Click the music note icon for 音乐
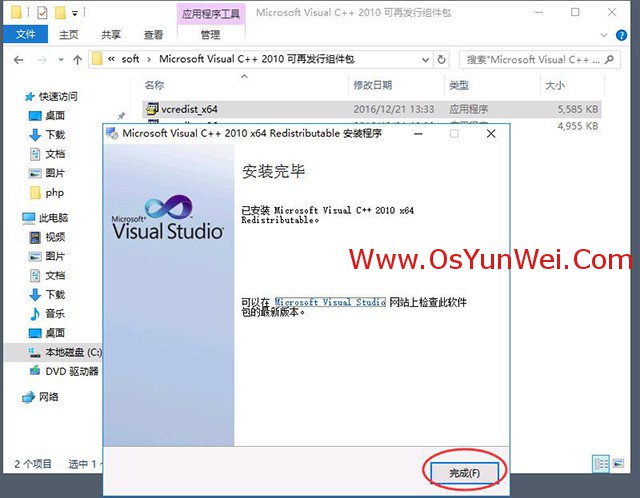Screen dimensions: 640x498 pos(35,313)
